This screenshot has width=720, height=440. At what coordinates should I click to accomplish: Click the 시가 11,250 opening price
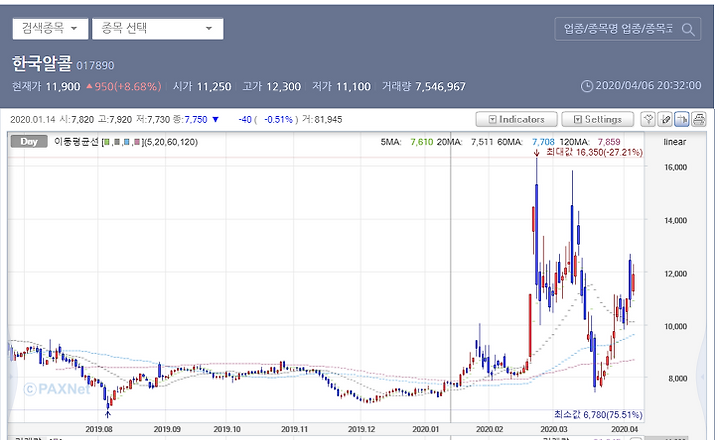(202, 86)
